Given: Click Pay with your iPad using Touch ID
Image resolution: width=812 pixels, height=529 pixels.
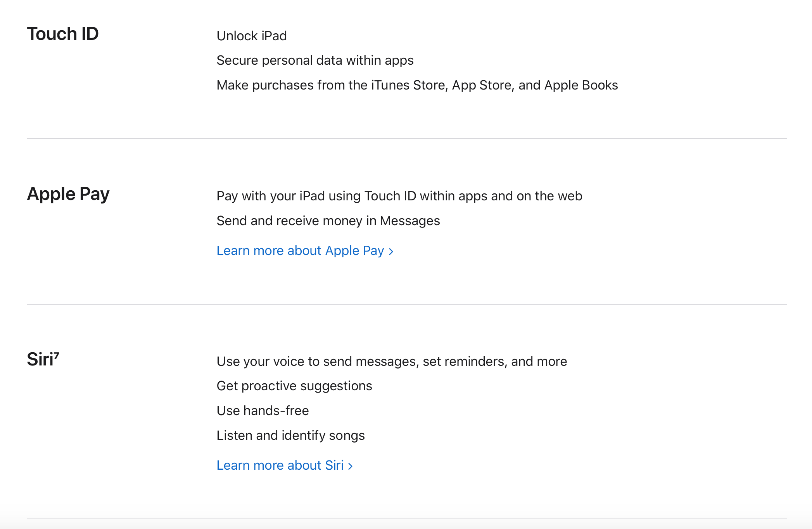Looking at the screenshot, I should click(399, 196).
